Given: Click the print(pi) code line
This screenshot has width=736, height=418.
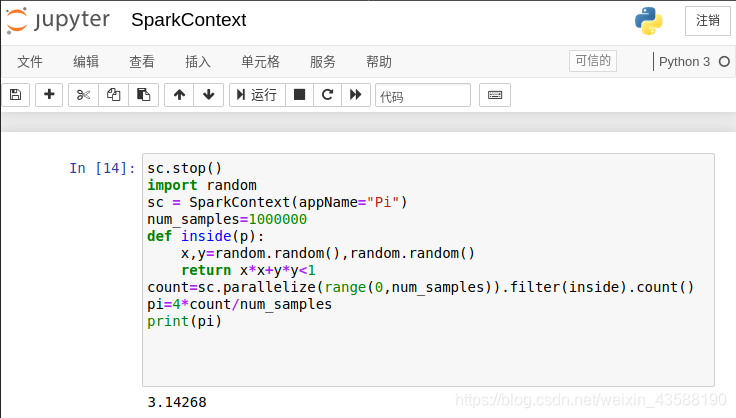Looking at the screenshot, I should click(184, 321).
